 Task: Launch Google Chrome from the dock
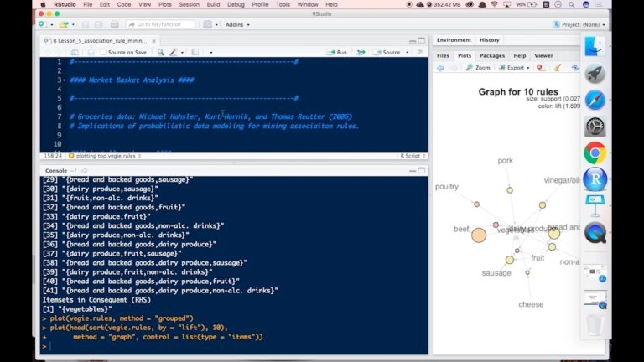[x=595, y=153]
